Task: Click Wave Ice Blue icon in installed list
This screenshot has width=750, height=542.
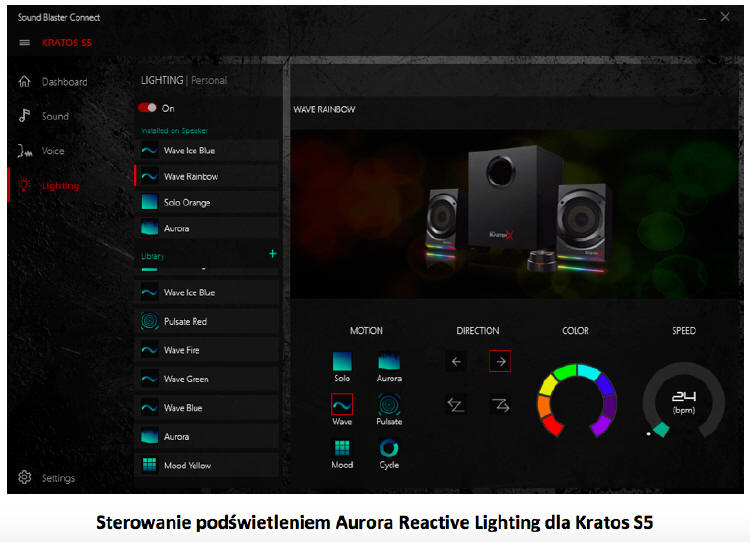Action: coord(149,151)
